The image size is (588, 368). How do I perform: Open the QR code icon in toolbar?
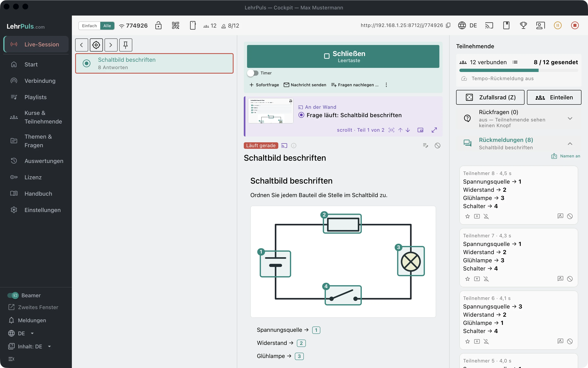(175, 25)
